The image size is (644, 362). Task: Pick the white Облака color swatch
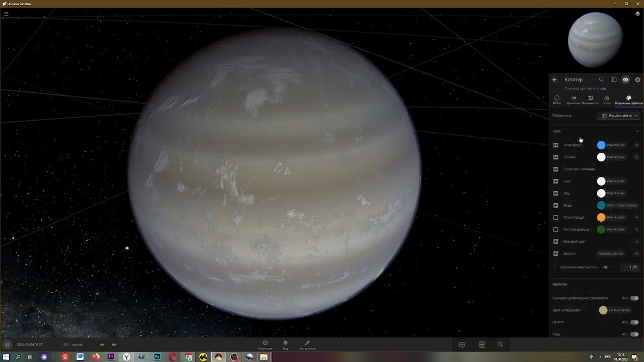(x=601, y=157)
